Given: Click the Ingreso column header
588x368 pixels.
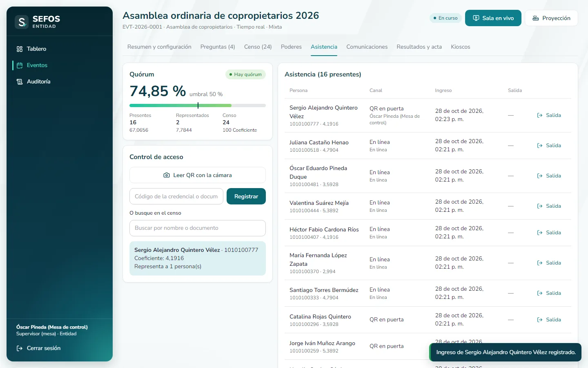Looking at the screenshot, I should point(443,90).
